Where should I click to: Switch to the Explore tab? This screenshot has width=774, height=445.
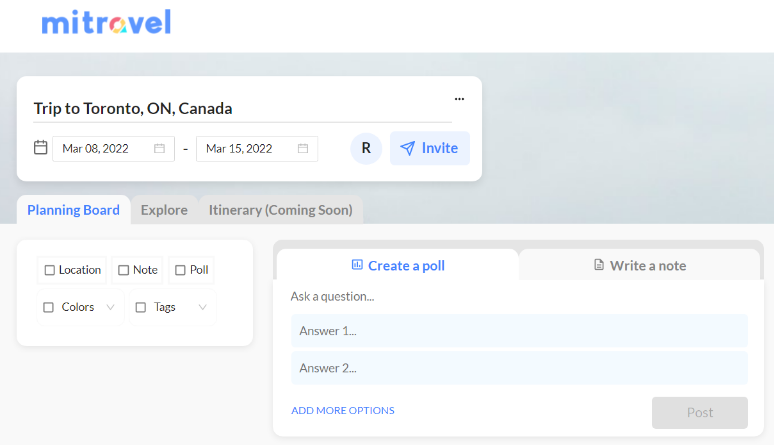pos(164,210)
